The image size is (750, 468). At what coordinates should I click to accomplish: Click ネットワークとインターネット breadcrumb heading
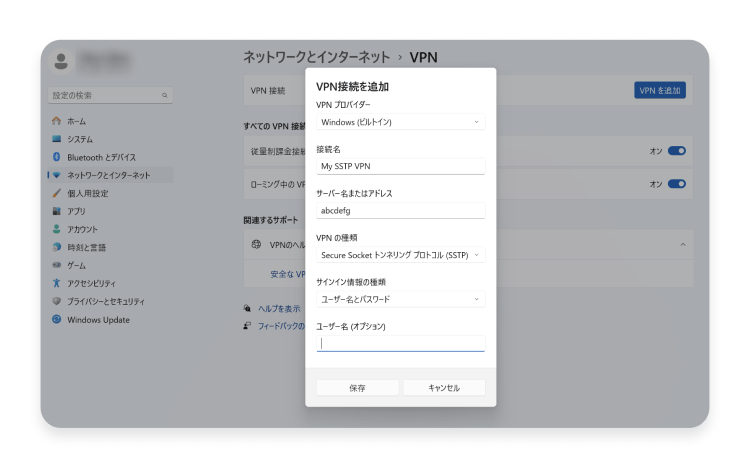pyautogui.click(x=316, y=57)
